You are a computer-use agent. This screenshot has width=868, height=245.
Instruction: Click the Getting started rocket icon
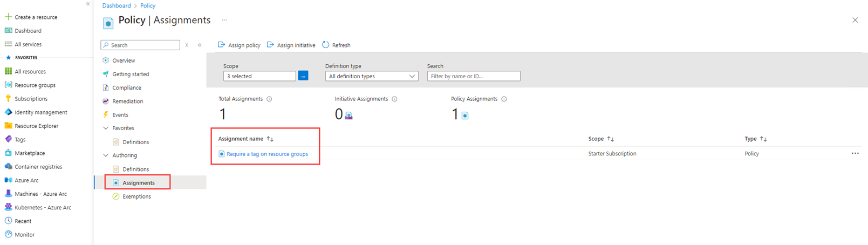coord(106,74)
